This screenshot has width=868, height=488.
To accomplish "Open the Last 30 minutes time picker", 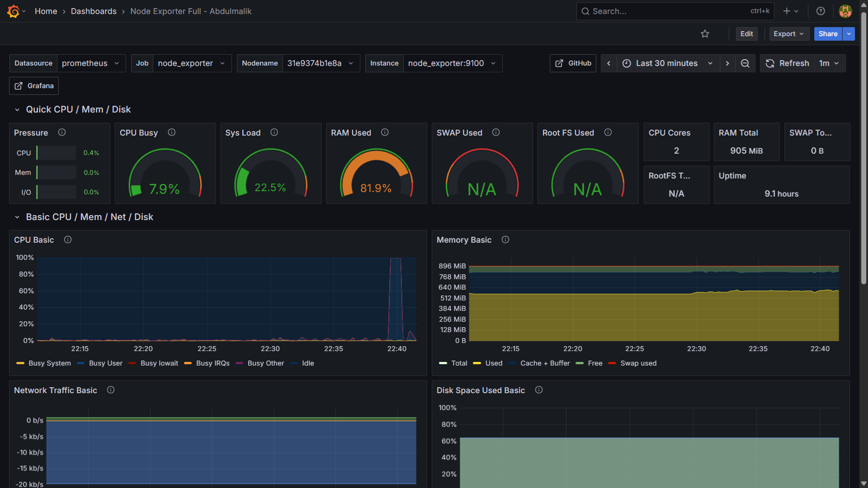I will (x=667, y=63).
